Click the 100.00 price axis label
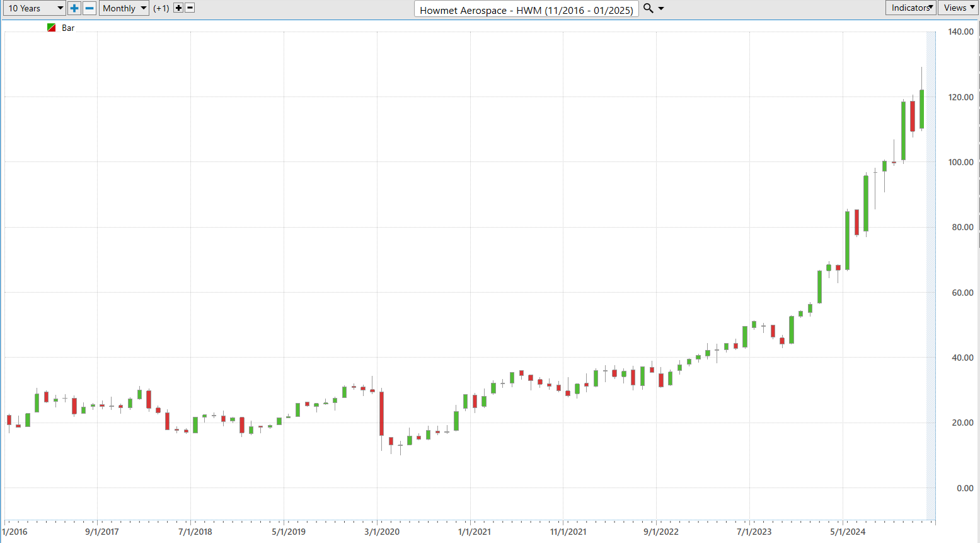The height and width of the screenshot is (543, 980). 960,162
